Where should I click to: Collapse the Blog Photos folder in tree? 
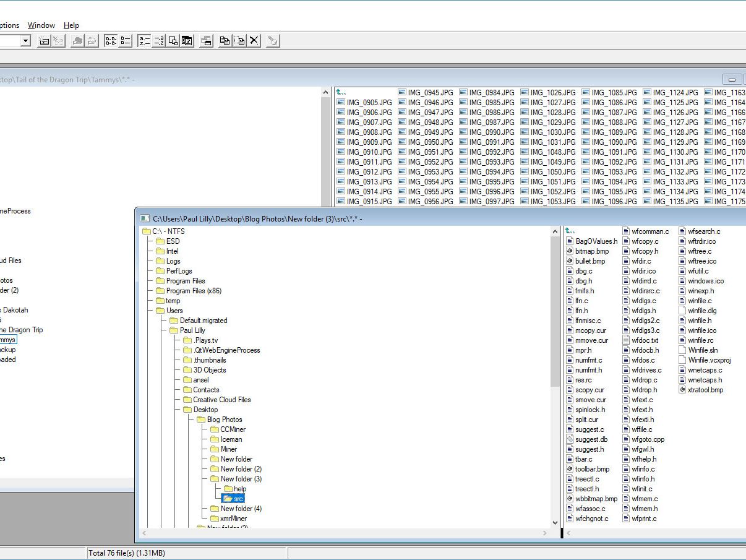224,420
